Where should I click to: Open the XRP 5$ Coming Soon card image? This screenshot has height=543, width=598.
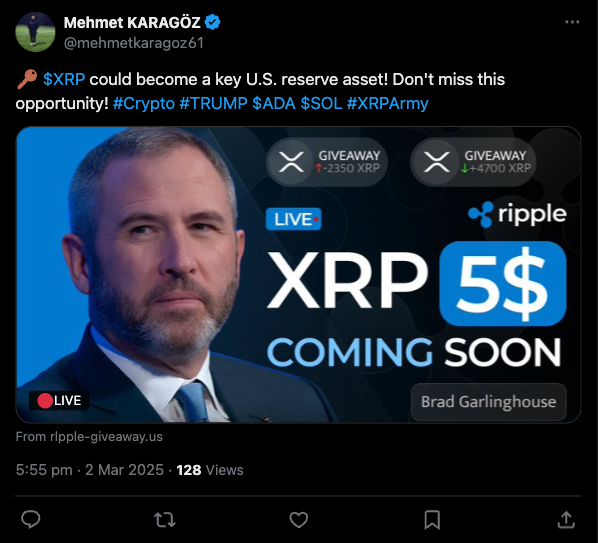298,275
